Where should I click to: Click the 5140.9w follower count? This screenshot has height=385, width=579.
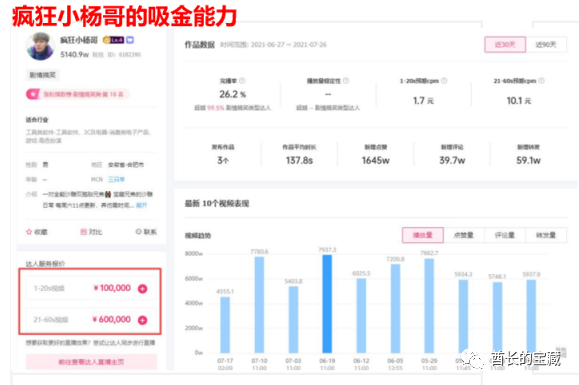[75, 55]
